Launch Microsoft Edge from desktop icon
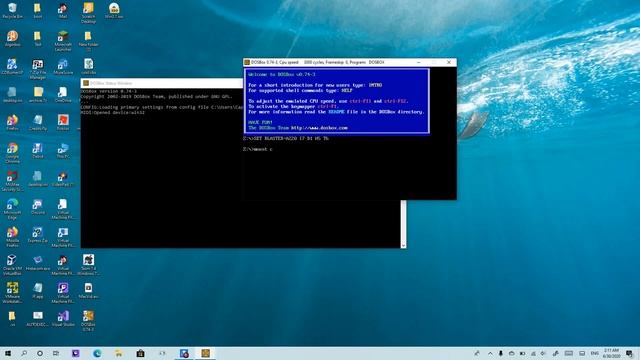This screenshot has width=640, height=360. coord(12,209)
